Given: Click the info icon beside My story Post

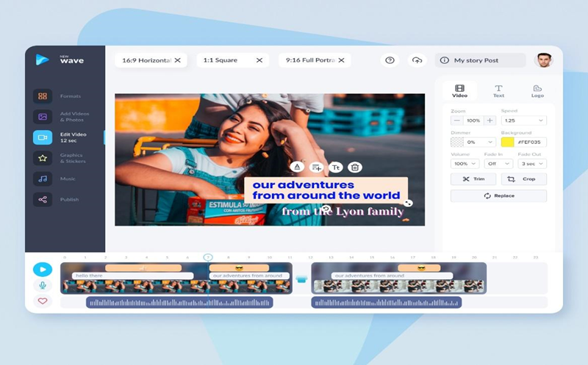Looking at the screenshot, I should point(445,60).
